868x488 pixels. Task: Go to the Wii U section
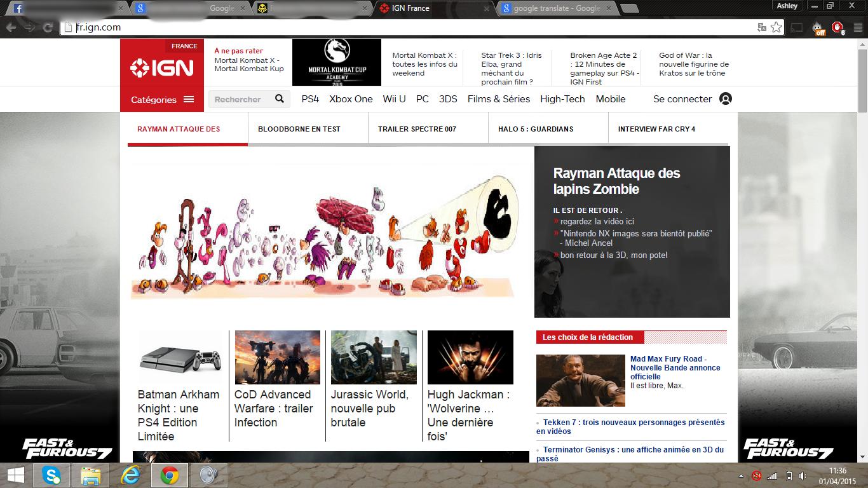click(394, 99)
